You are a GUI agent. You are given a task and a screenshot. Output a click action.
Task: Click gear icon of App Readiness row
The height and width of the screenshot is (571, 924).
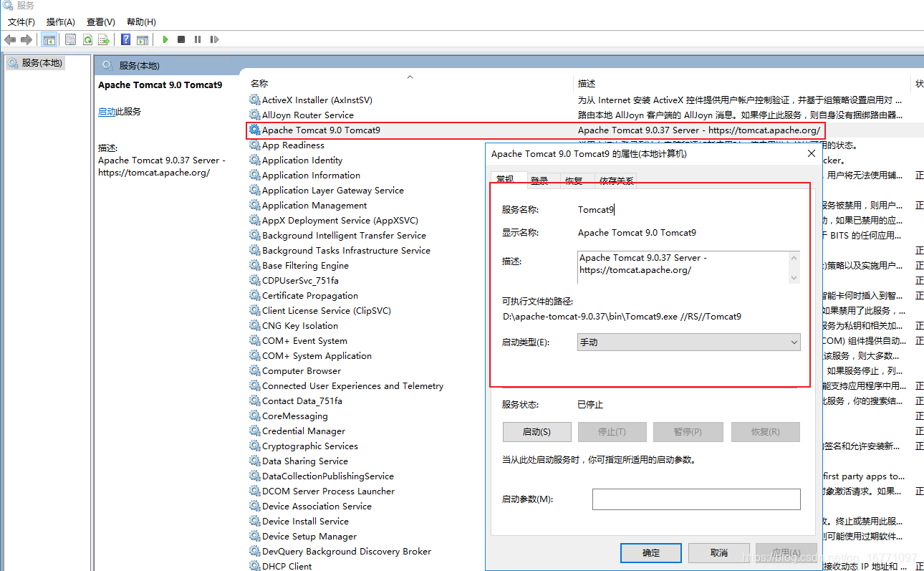coord(255,145)
